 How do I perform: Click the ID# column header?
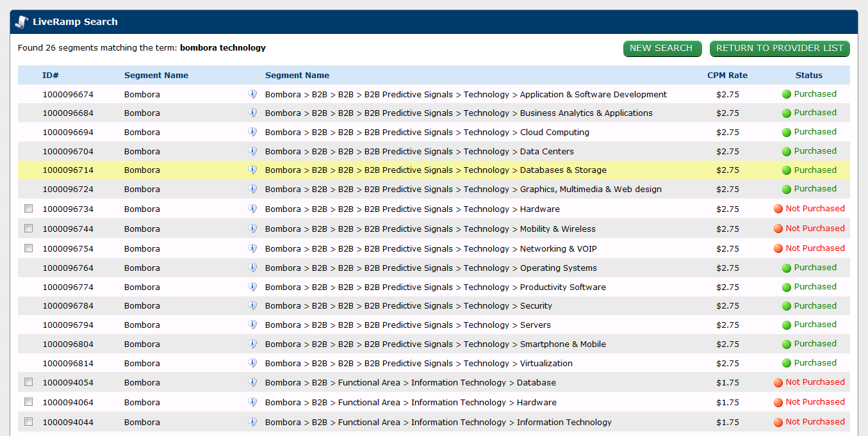click(51, 76)
